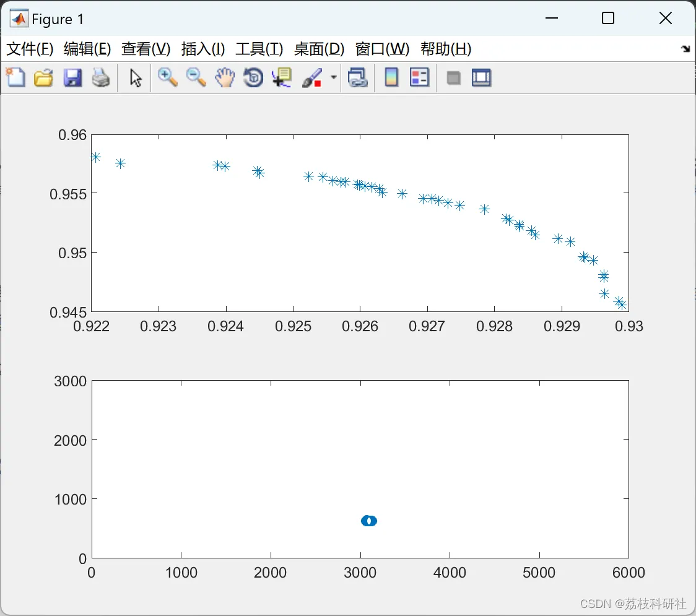Click the 0.93 x-axis tick label
The height and width of the screenshot is (616, 696).
coord(629,326)
